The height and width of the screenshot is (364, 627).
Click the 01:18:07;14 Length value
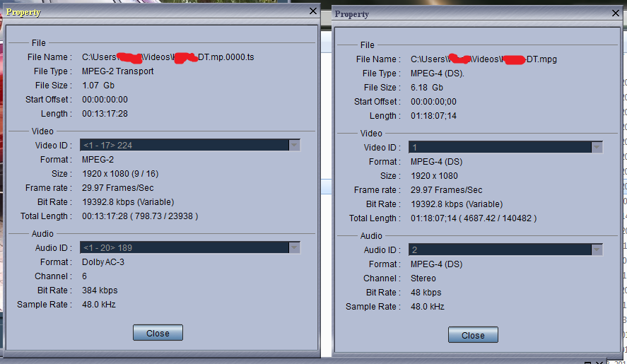point(433,116)
